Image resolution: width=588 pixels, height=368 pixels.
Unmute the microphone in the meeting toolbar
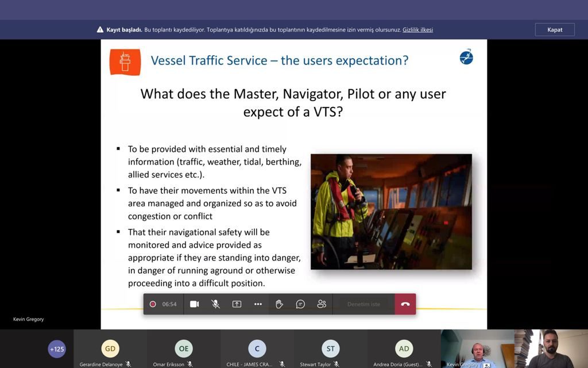(x=215, y=304)
